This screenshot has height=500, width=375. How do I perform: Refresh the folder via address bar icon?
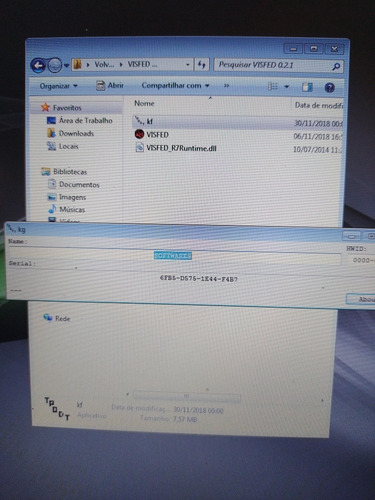[x=201, y=65]
